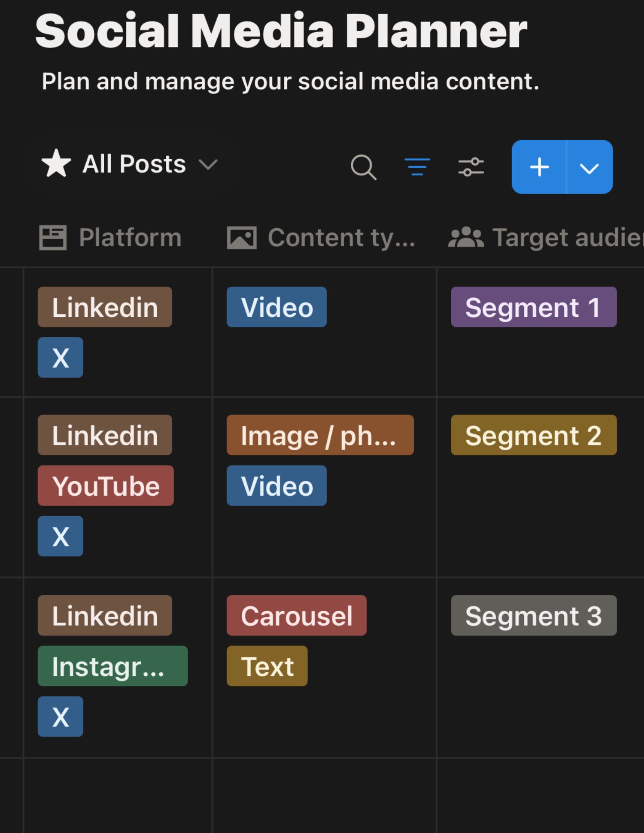Click the Social Media Planner title
Image resolution: width=644 pixels, height=833 pixels.
281,31
